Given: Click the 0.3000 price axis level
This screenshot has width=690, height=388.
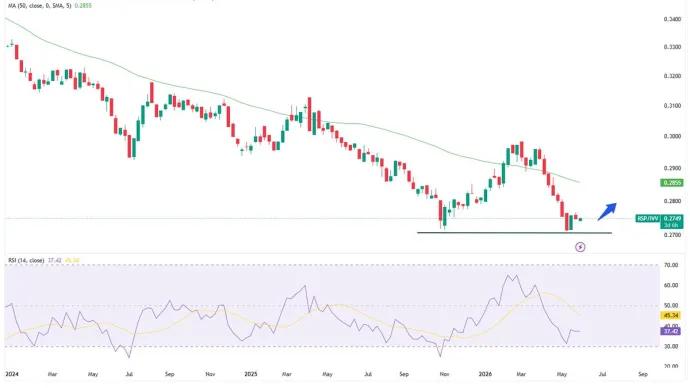Looking at the screenshot, I should (672, 137).
